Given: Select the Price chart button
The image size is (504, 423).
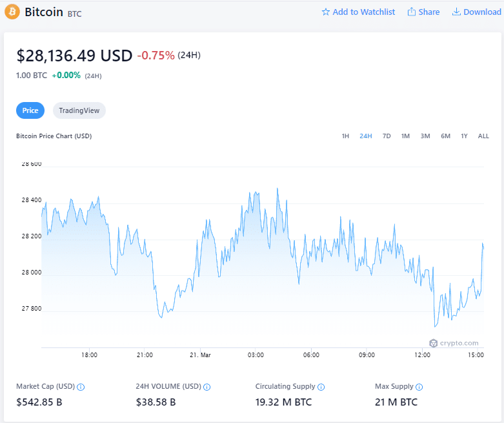Looking at the screenshot, I should point(30,110).
